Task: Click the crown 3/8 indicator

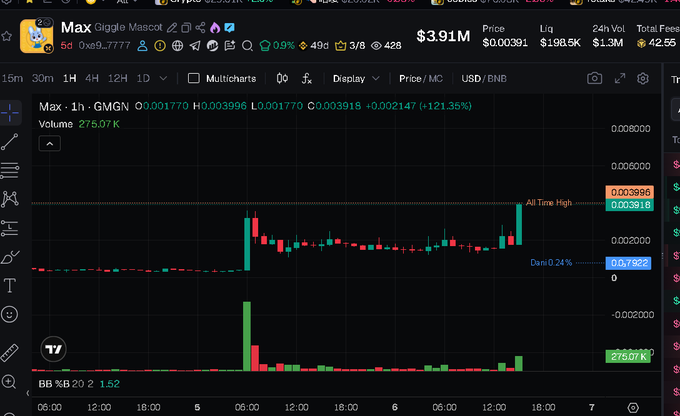Action: pos(350,46)
